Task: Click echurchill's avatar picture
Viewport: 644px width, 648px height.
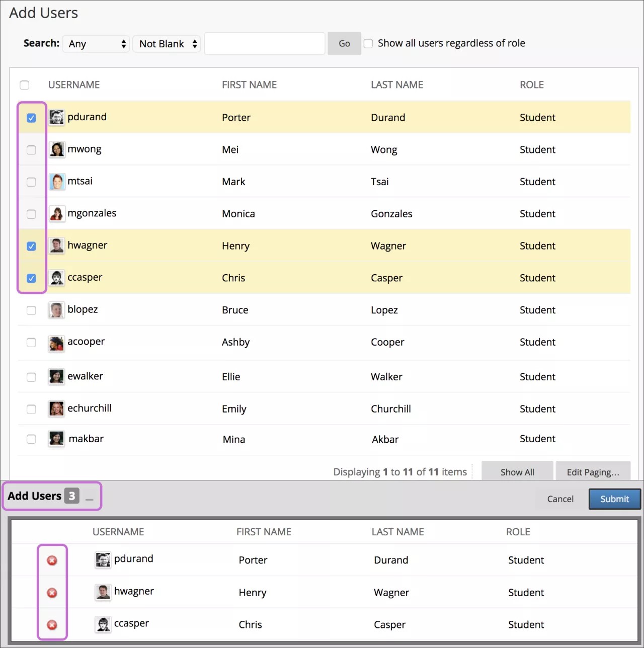Action: [x=56, y=409]
